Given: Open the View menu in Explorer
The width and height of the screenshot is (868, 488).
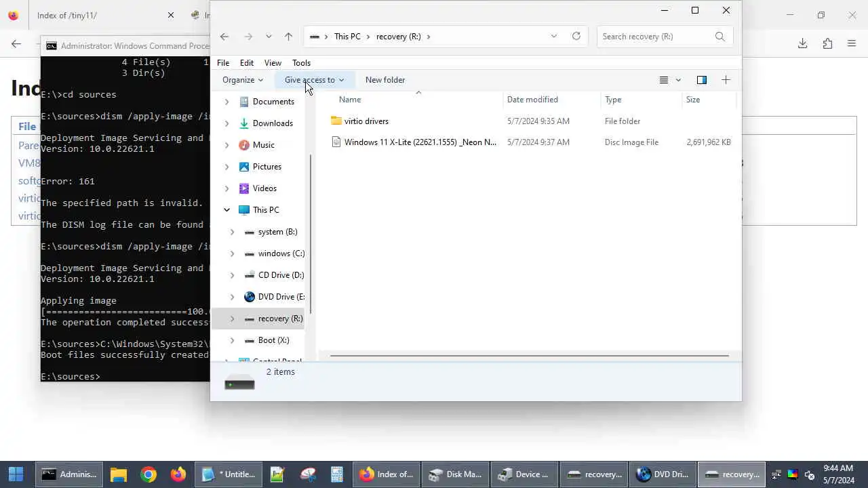Looking at the screenshot, I should (x=273, y=63).
